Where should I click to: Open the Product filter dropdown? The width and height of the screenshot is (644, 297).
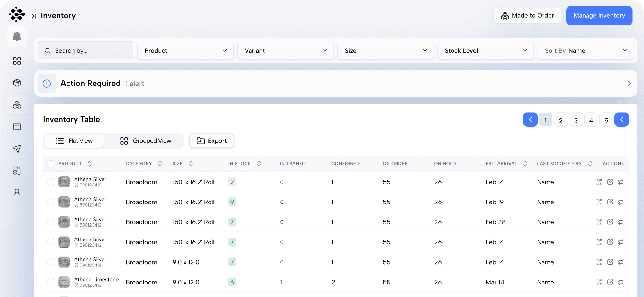pyautogui.click(x=185, y=51)
